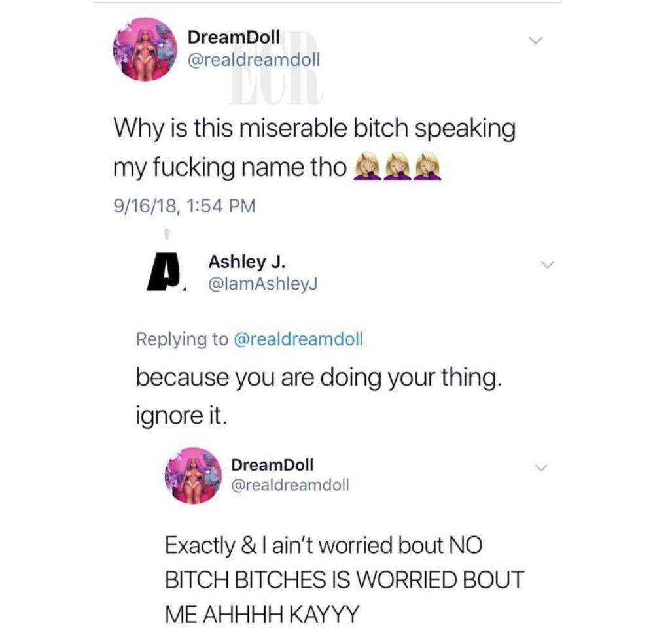
Task: Click the faint ECR watermark logo
Action: click(275, 71)
